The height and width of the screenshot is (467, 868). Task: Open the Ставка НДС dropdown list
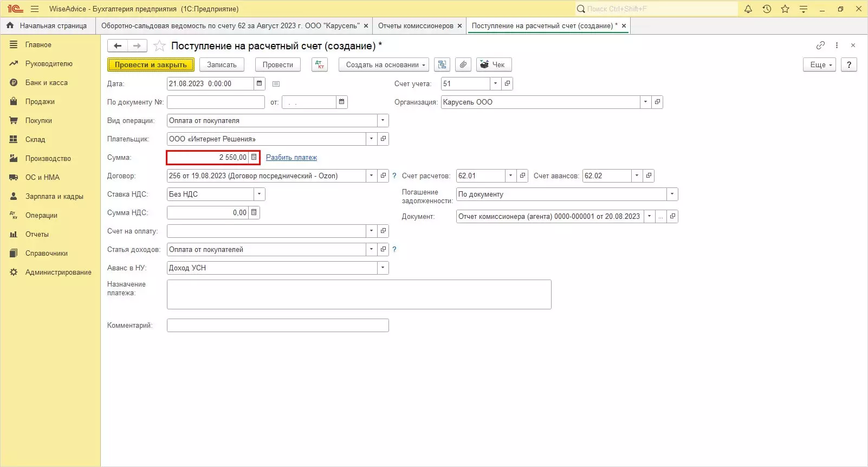point(260,194)
